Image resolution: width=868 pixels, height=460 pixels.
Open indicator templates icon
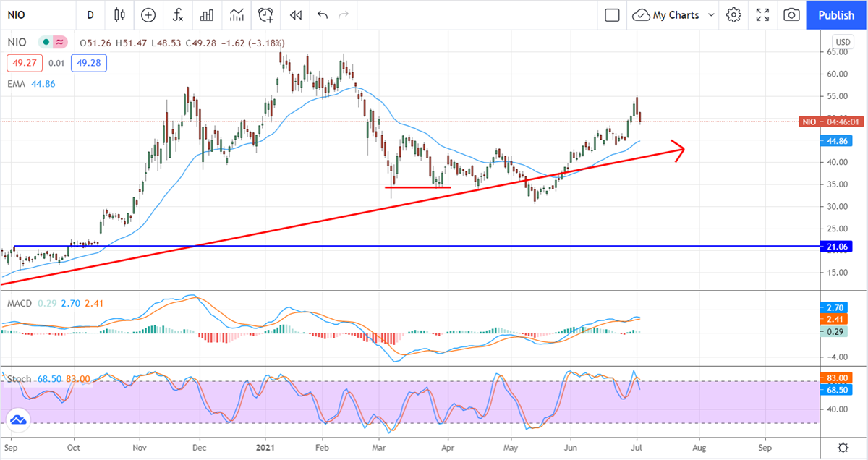point(237,14)
